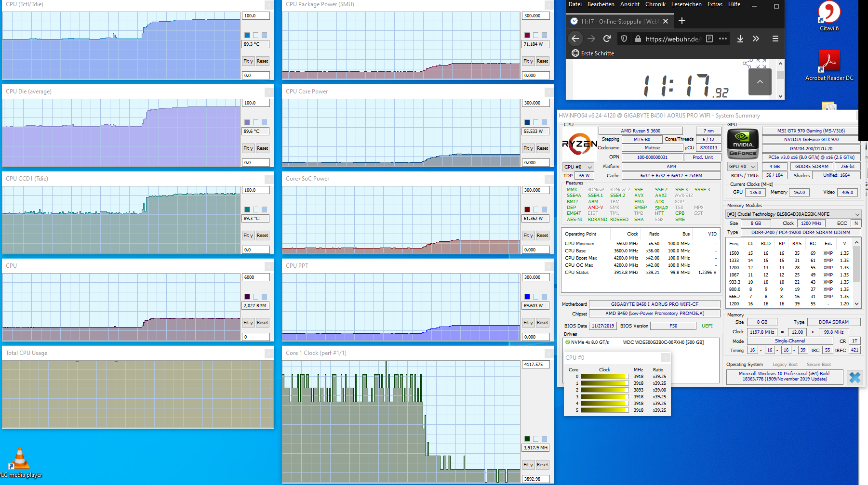Viewport: 868px width, 485px height.
Task: Close the CPU #0 core clock panel
Action: [x=666, y=357]
